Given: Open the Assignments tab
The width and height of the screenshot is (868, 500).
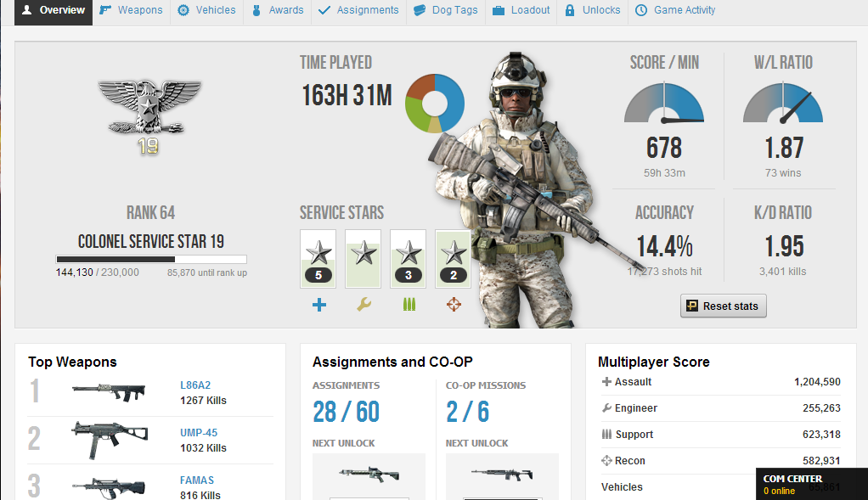Looking at the screenshot, I should pyautogui.click(x=358, y=10).
